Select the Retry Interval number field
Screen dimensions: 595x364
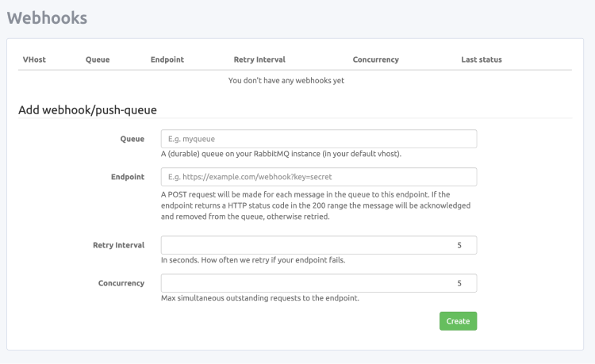click(318, 245)
